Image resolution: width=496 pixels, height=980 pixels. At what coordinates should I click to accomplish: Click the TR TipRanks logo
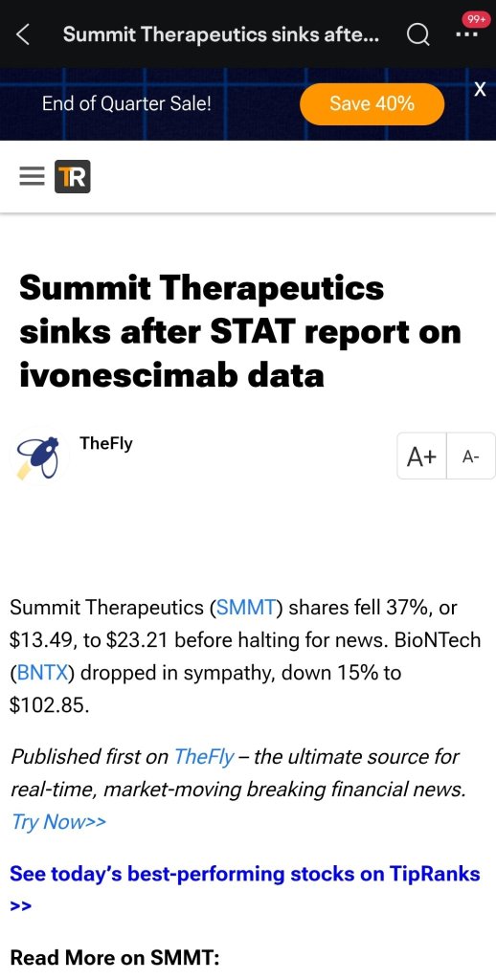[73, 177]
